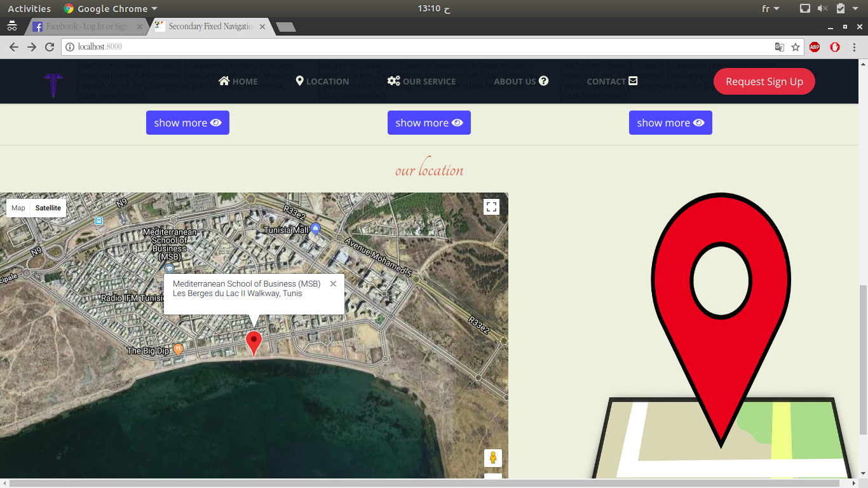The height and width of the screenshot is (488, 868).
Task: Click the MSB school marker icon
Action: (x=169, y=269)
